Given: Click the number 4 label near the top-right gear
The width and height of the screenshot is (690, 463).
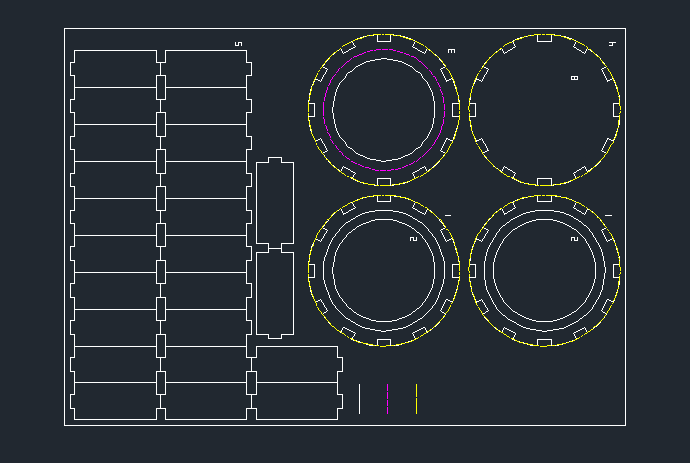Looking at the screenshot, I should pyautogui.click(x=612, y=44).
